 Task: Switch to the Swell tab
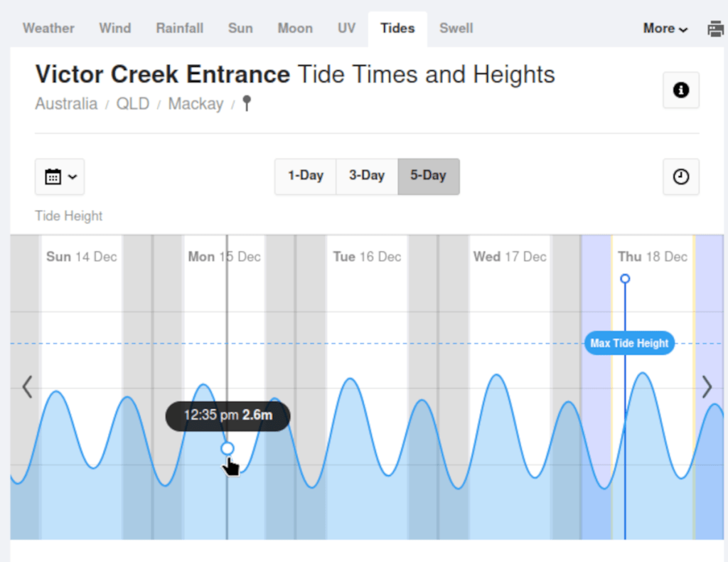click(456, 28)
